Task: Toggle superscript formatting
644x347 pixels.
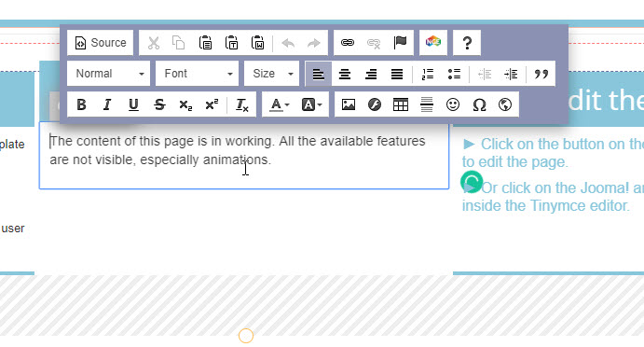Action: (x=212, y=104)
